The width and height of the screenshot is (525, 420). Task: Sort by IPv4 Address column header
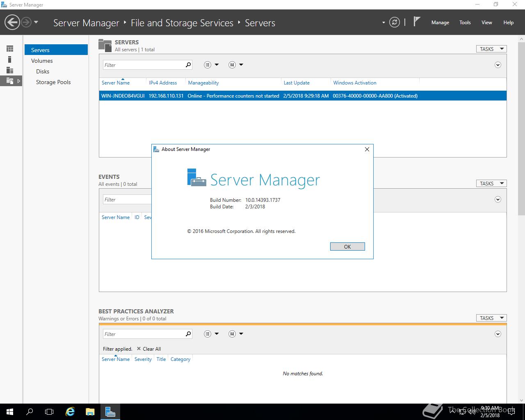tap(163, 83)
